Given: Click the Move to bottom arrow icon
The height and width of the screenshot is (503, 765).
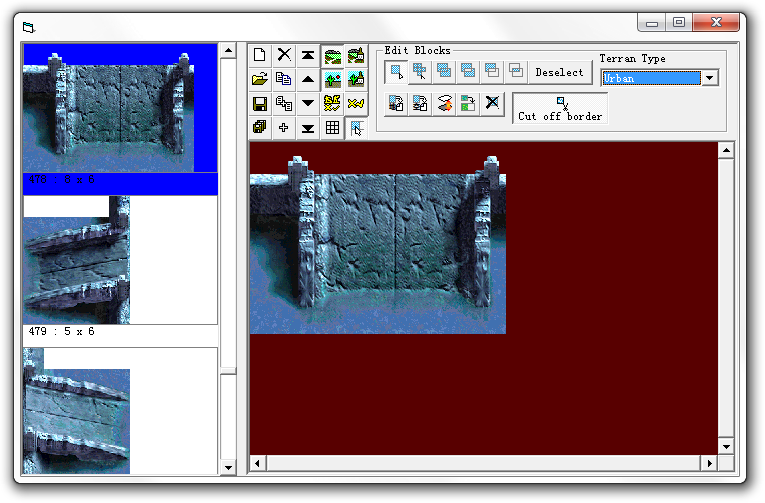Looking at the screenshot, I should coord(308,127).
